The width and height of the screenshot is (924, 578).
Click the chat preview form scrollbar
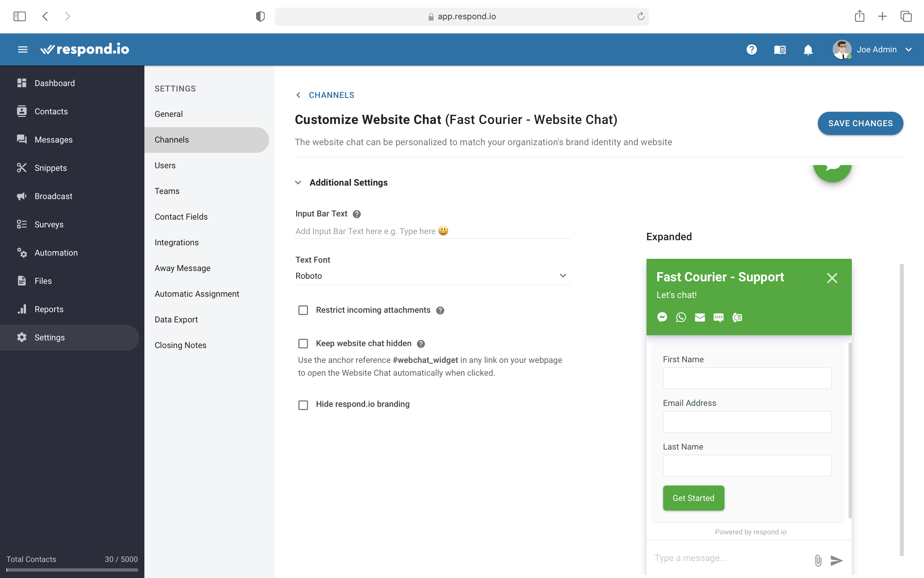(850, 430)
